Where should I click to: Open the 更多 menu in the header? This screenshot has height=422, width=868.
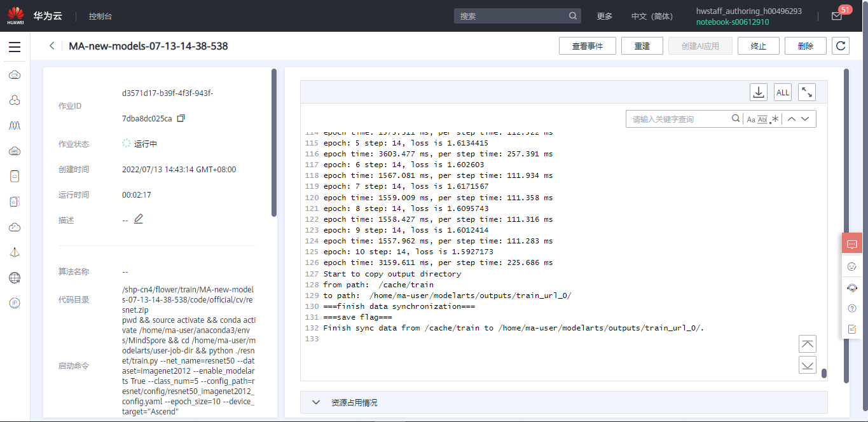(x=604, y=17)
